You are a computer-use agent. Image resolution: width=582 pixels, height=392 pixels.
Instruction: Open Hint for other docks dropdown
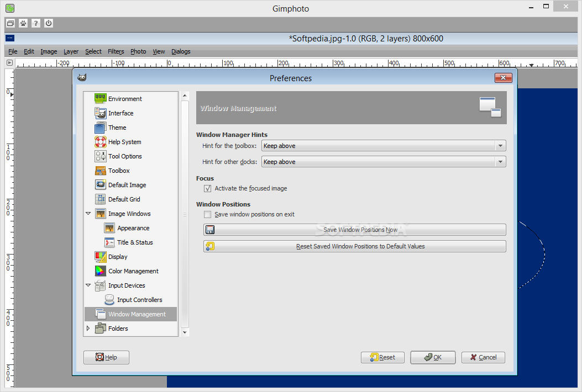click(384, 162)
